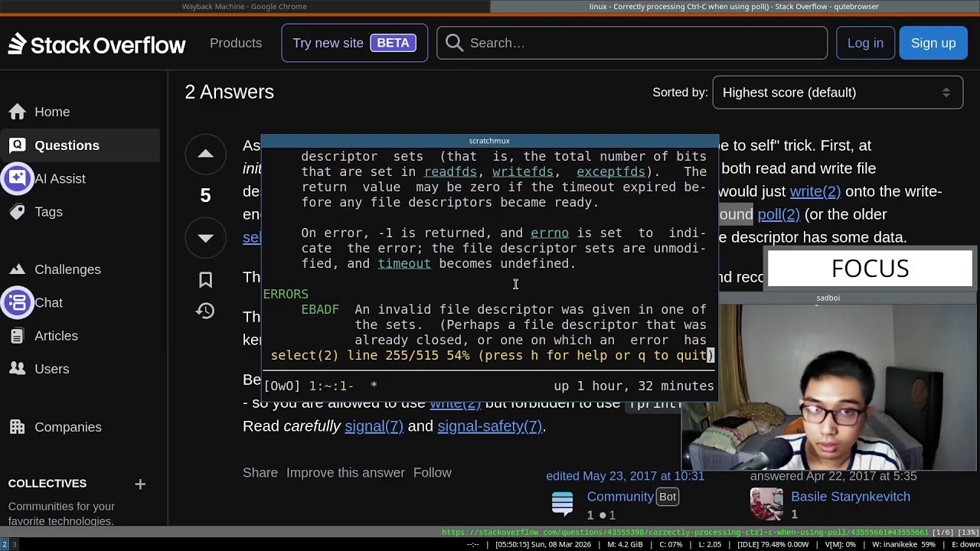
Task: Click the underlined 'readfds' word in terminal
Action: [450, 171]
